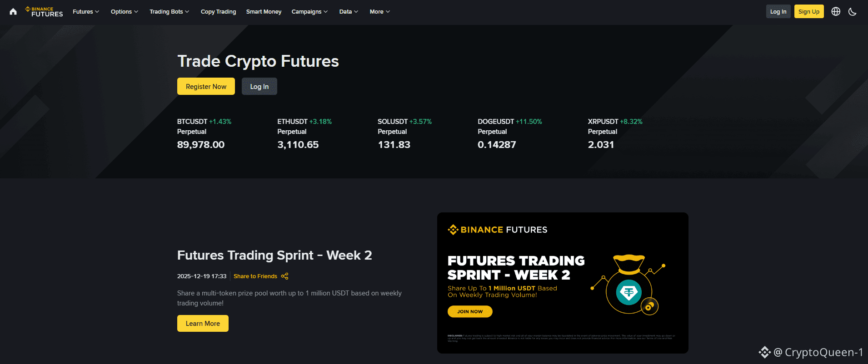Open the More menu

[x=379, y=12]
